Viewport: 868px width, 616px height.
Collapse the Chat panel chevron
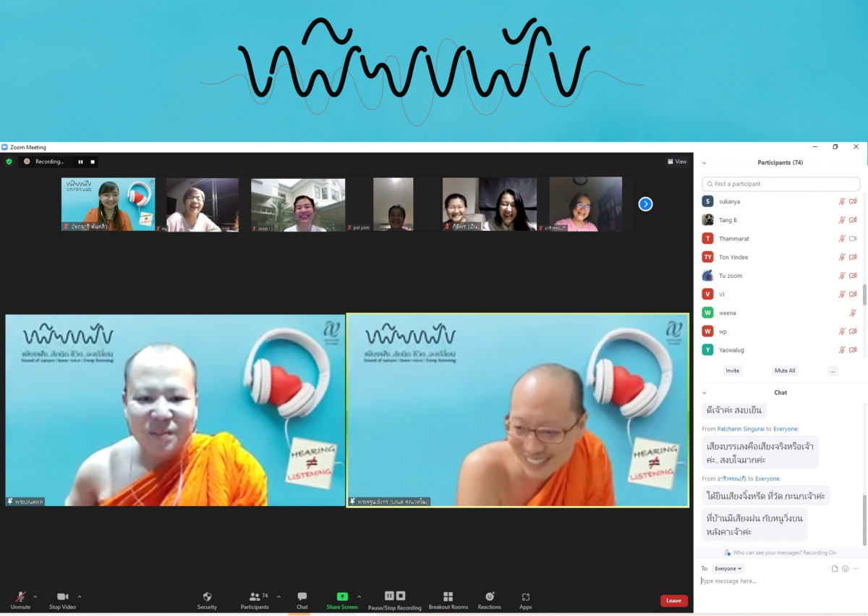[705, 392]
